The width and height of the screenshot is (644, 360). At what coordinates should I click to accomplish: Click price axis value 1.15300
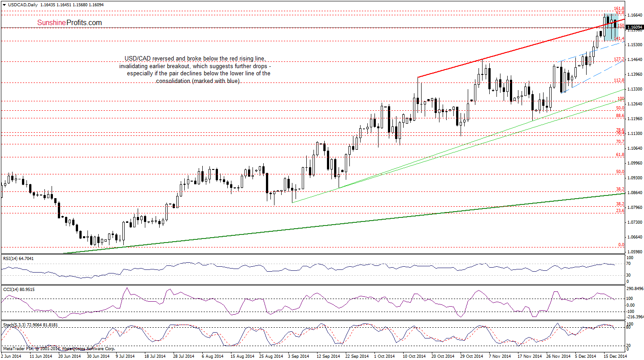pos(635,45)
